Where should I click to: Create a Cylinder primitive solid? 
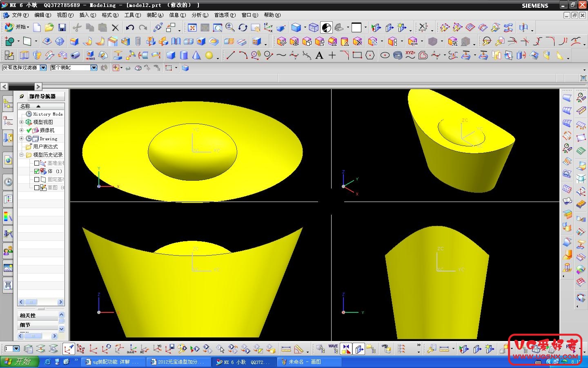[x=184, y=55]
